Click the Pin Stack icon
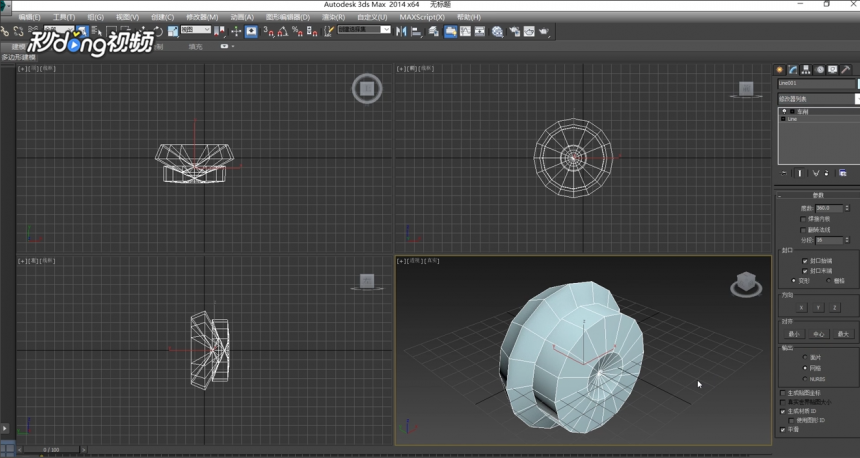This screenshot has height=458, width=860. [x=784, y=173]
